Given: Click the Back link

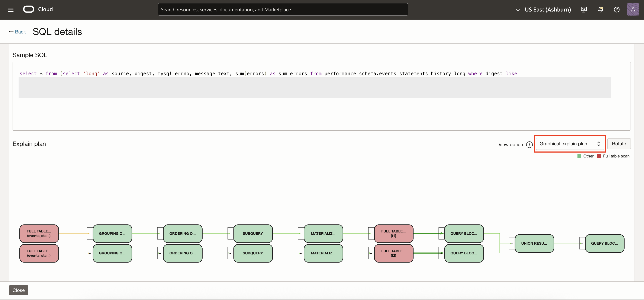Looking at the screenshot, I should (20, 32).
